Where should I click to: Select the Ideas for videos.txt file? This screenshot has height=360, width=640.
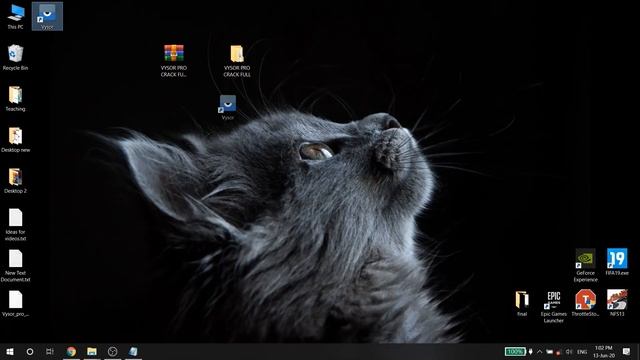(x=16, y=225)
